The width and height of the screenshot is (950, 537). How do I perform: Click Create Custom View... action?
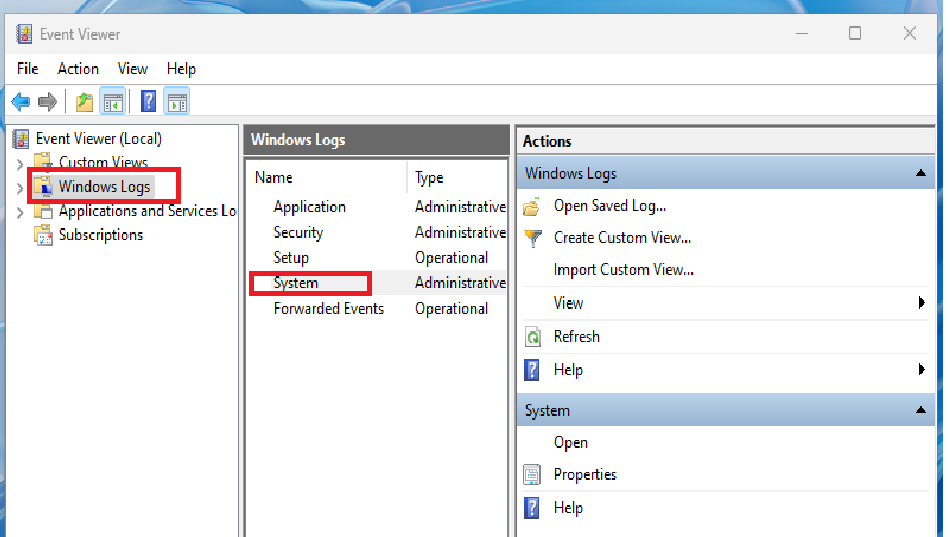(x=622, y=238)
